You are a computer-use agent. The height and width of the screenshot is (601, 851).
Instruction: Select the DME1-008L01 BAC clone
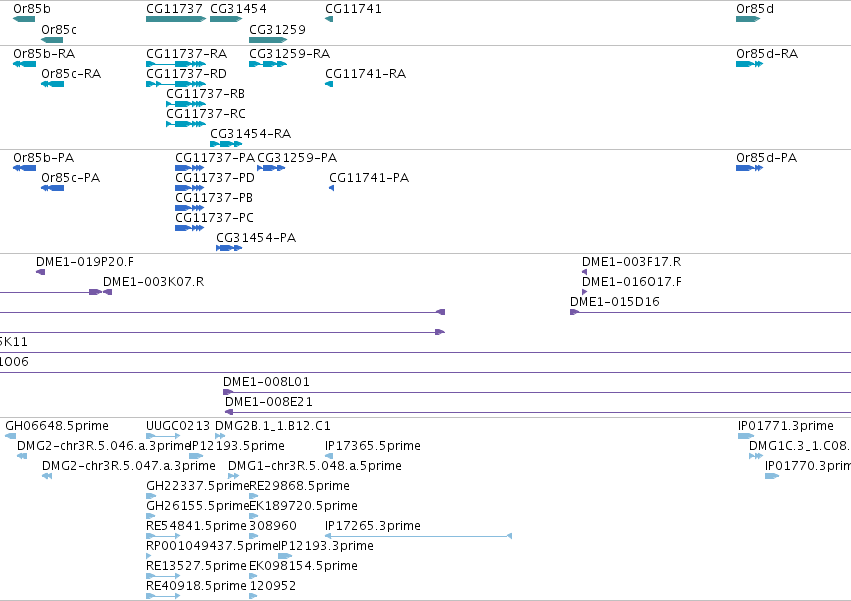pyautogui.click(x=537, y=393)
